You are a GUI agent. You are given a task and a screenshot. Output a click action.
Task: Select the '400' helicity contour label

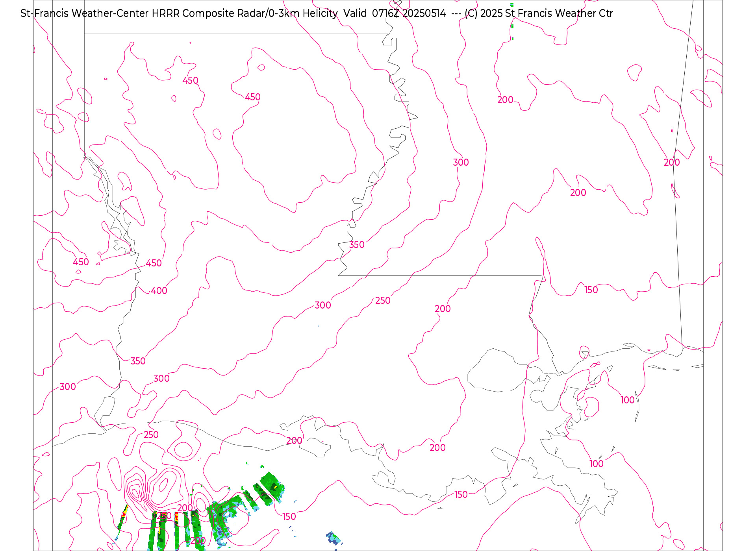point(159,291)
